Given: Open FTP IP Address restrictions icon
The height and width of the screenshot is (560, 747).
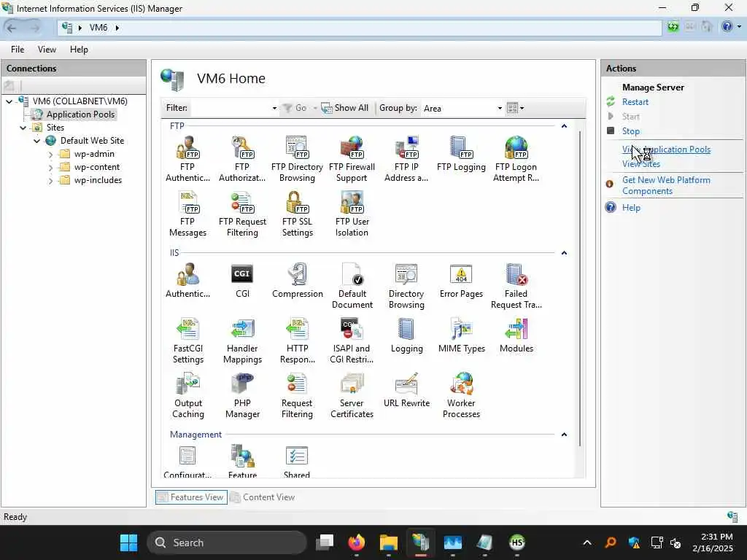Looking at the screenshot, I should click(x=406, y=158).
